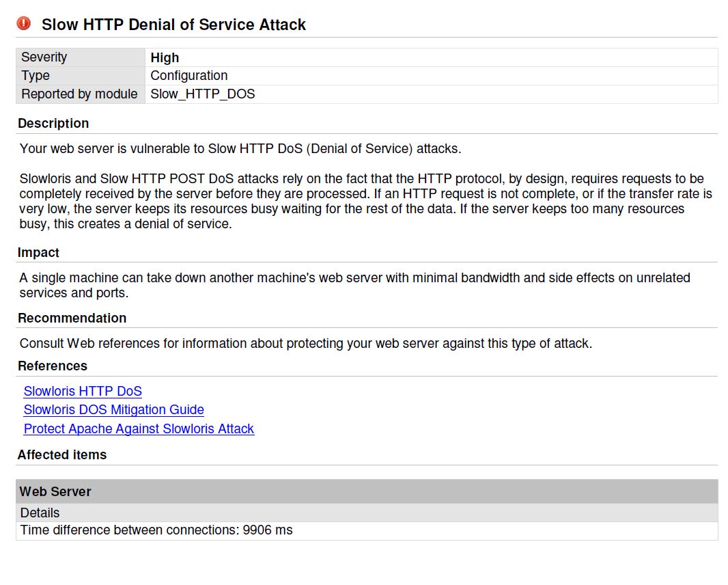Open the Protect Apache Against Slowloris Attack link
This screenshot has height=585, width=728.
[139, 428]
